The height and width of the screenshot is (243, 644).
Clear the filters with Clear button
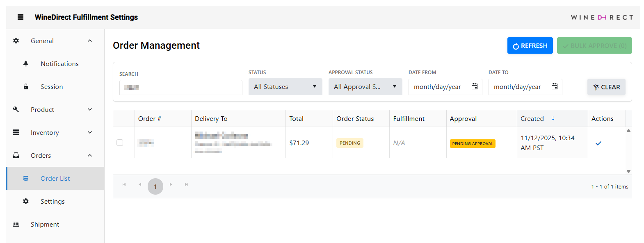pos(606,87)
